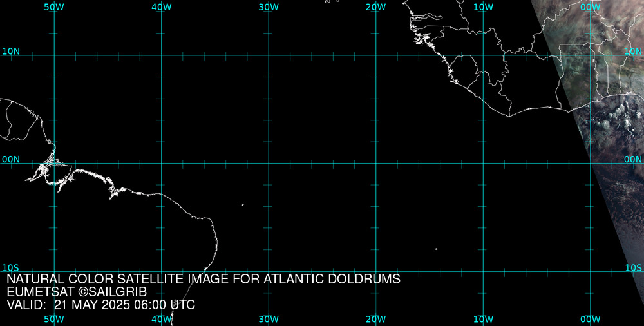Screen dimensions: 644x326
Task: Click the 'EUMETSAT ©SAILGRIB' credit line
Action: point(77,292)
